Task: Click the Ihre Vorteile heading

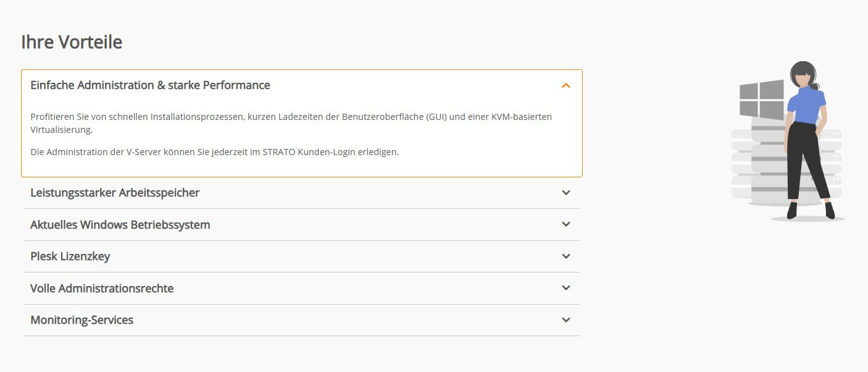Action: pos(71,41)
